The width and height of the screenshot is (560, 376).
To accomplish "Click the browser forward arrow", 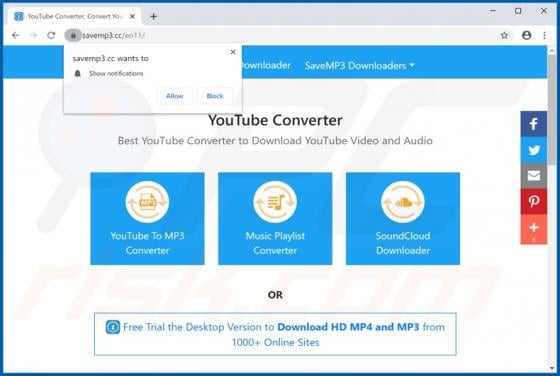I will pyautogui.click(x=33, y=35).
